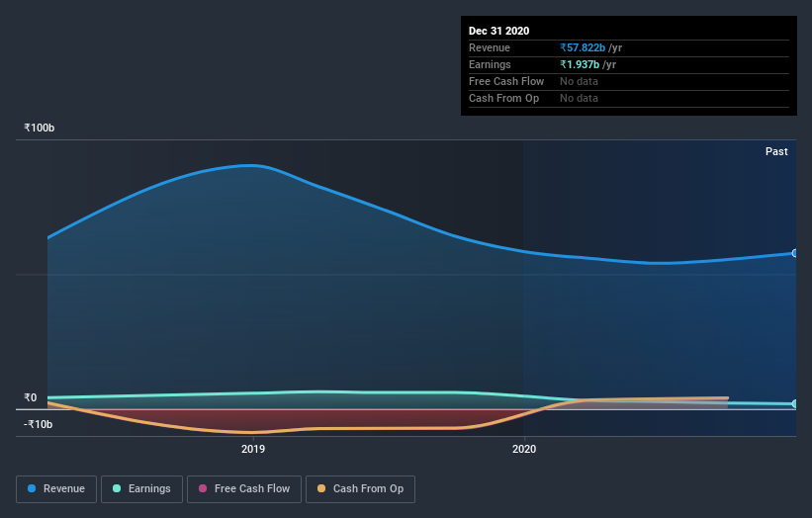Click the 2020 x-axis label
This screenshot has width=812, height=518.
524,449
